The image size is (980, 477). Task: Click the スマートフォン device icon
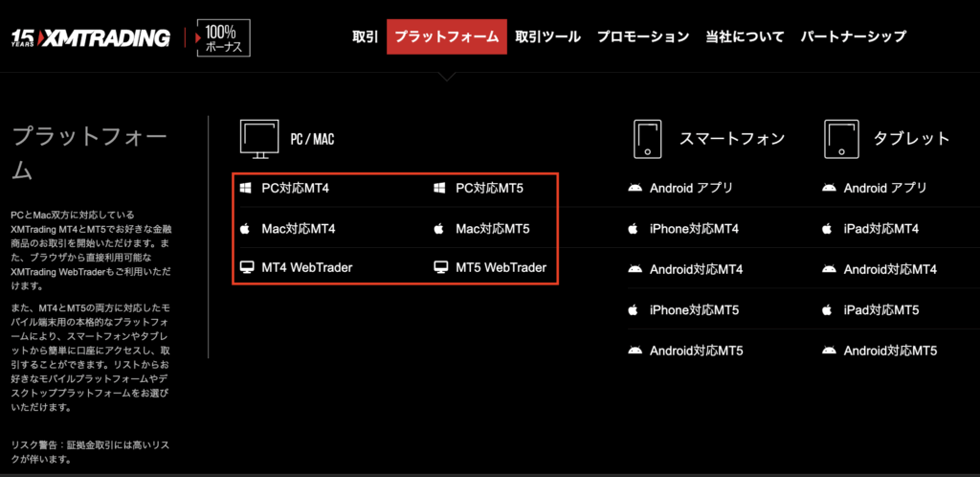648,139
